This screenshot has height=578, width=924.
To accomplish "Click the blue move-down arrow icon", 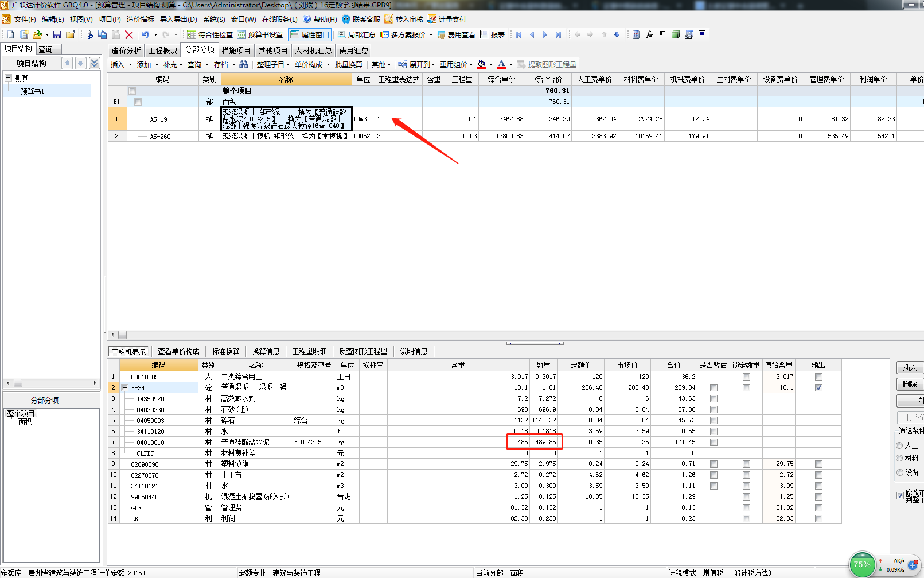I will (617, 35).
